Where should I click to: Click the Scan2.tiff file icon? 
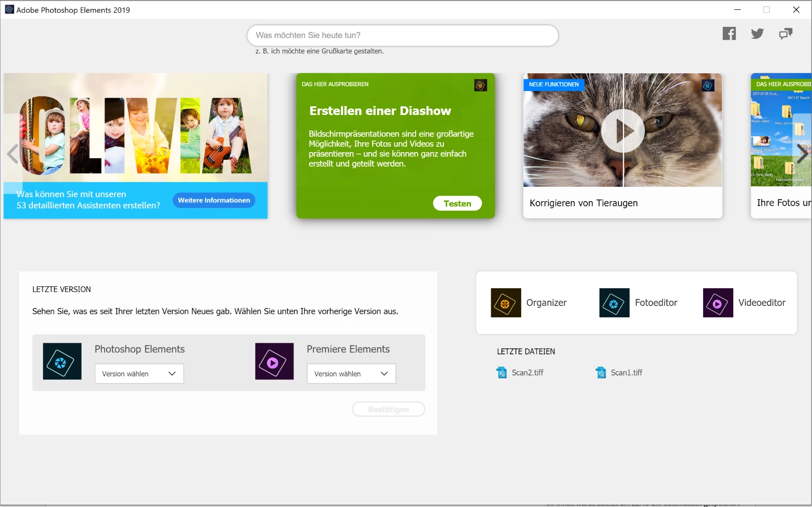click(x=501, y=373)
